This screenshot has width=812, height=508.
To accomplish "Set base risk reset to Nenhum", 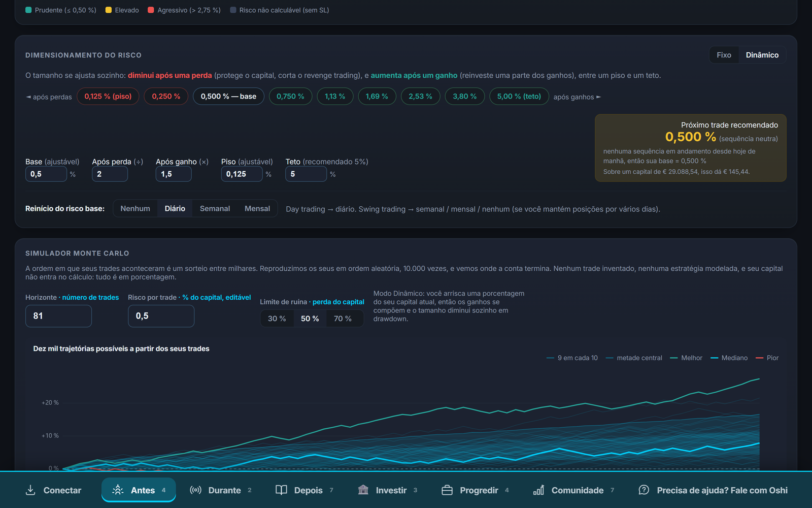I will 135,209.
